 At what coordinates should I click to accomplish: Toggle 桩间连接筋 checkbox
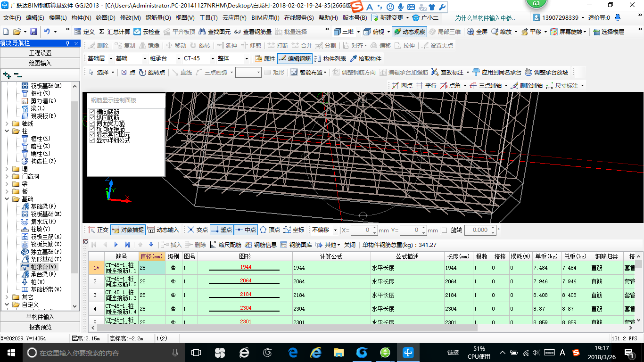tap(92, 129)
